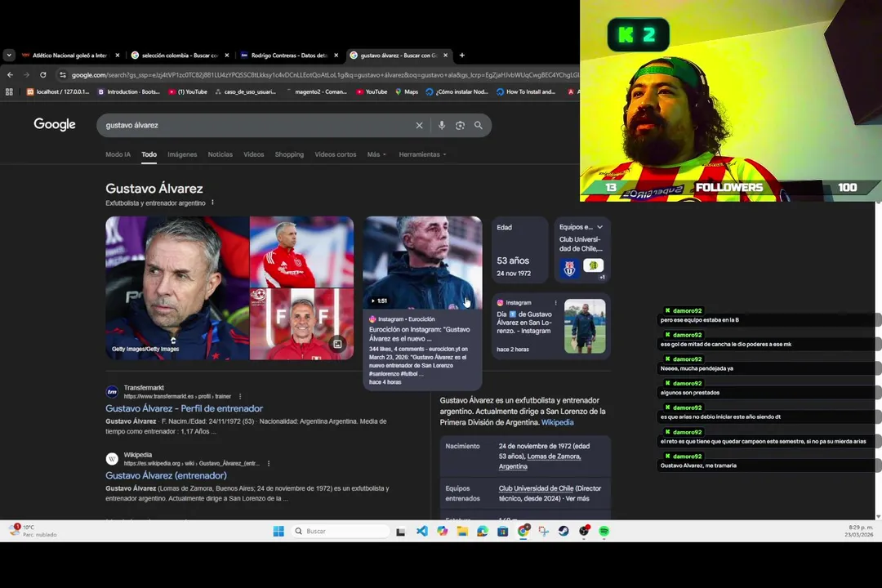882x588 pixels.
Task: Select the Imágenes results tab
Action: (182, 154)
